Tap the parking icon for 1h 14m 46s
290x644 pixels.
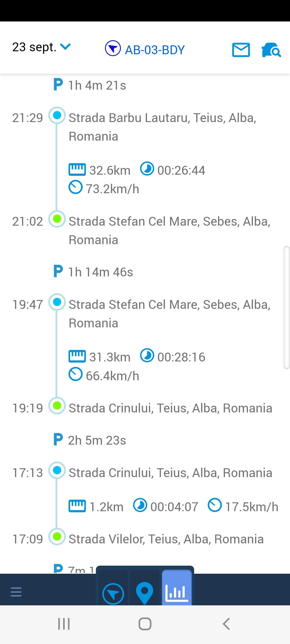(x=58, y=271)
